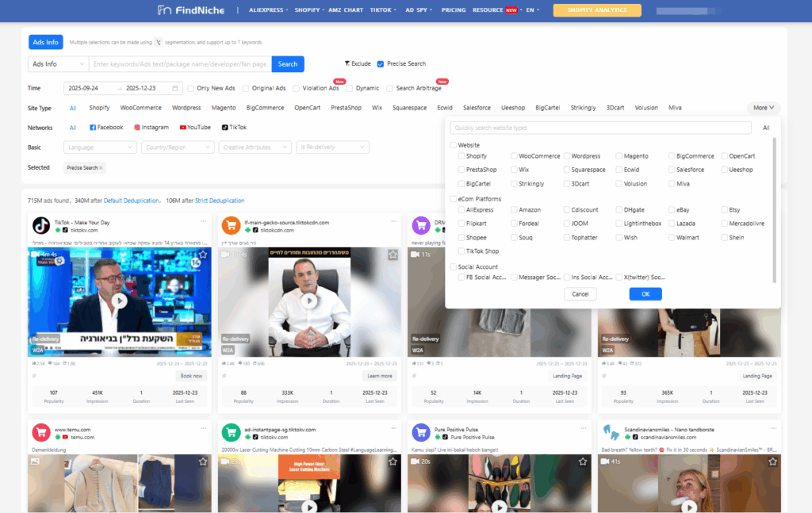Open the AMZ CHART menu item
Image resolution: width=812 pixels, height=513 pixels.
click(x=346, y=10)
